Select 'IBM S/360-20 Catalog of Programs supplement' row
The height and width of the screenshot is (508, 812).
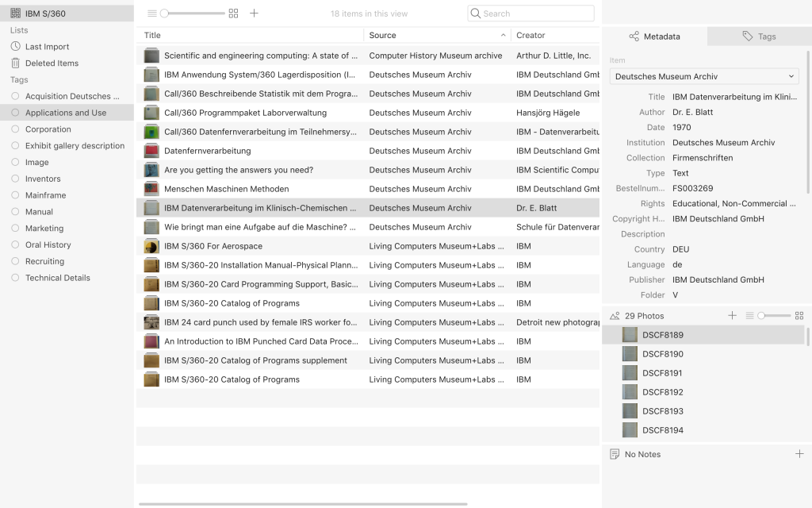(x=368, y=360)
